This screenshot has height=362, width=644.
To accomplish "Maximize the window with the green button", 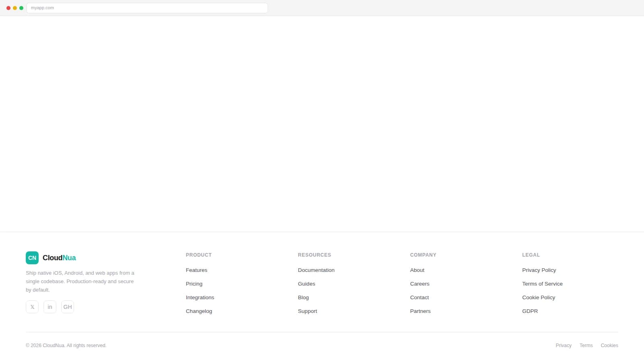I will coord(21,8).
